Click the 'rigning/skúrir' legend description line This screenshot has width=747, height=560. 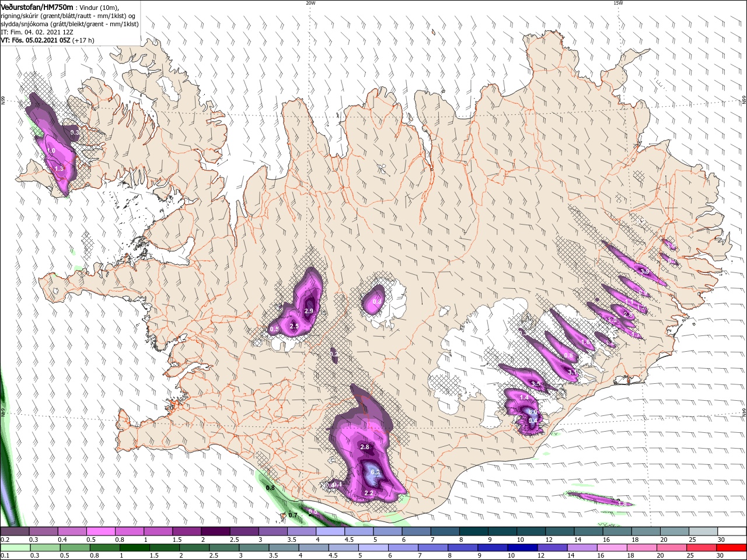click(x=67, y=16)
